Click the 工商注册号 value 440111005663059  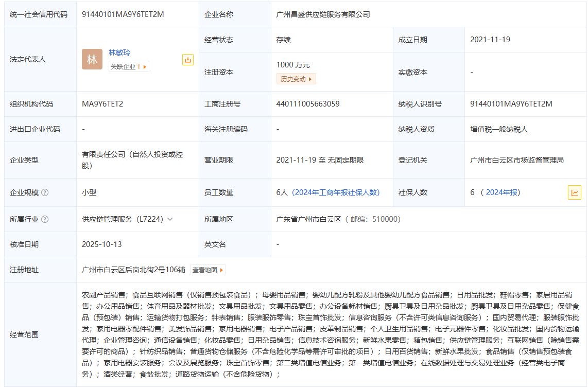point(308,104)
